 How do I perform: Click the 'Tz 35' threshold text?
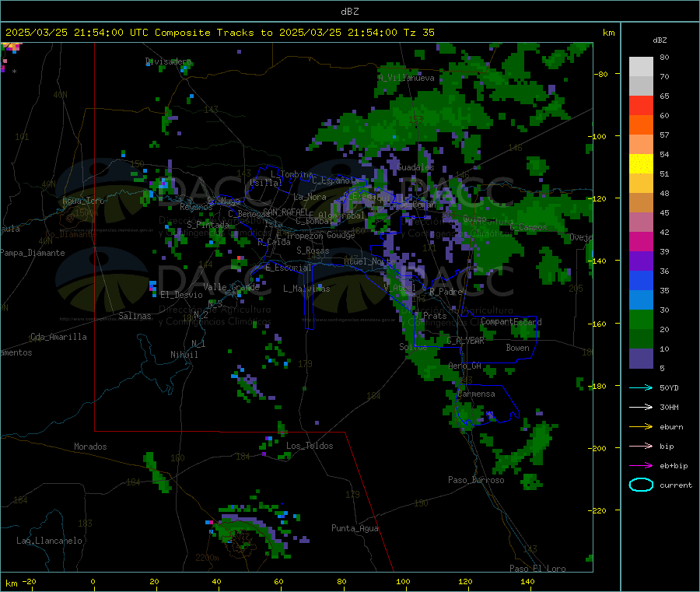tap(418, 33)
